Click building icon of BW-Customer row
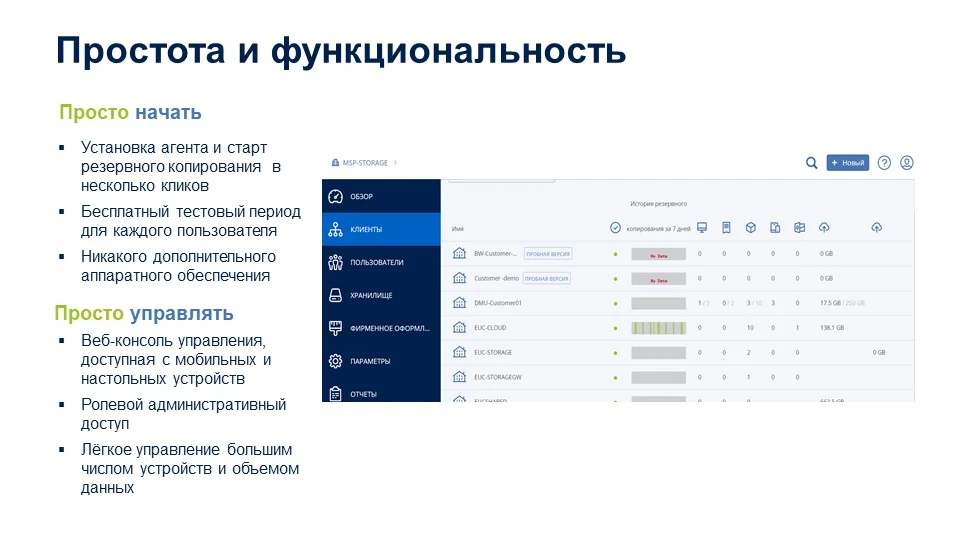 (x=459, y=253)
